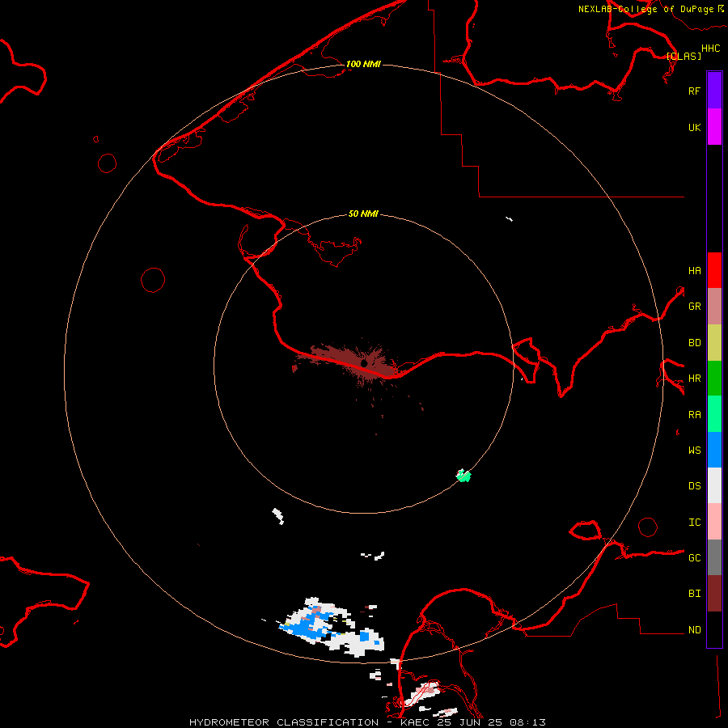Click the purple RF swatch in the legend
This screenshot has height=728, width=728.
tap(714, 91)
